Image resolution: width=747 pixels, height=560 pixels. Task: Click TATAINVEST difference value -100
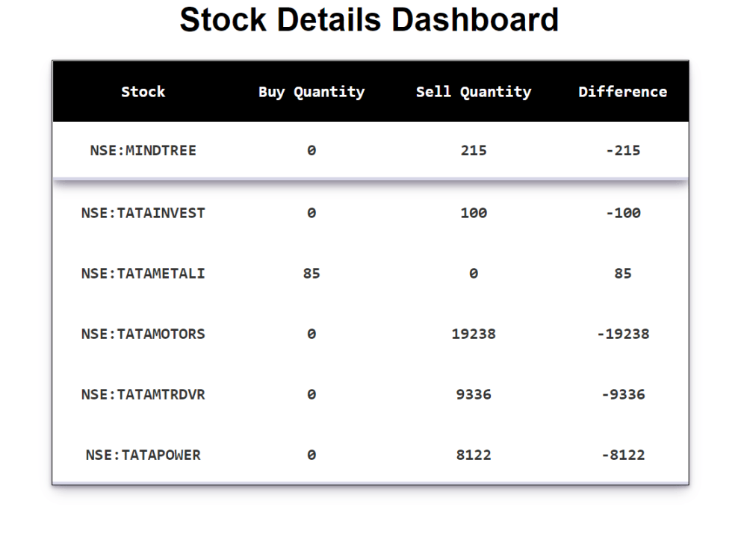coord(623,213)
